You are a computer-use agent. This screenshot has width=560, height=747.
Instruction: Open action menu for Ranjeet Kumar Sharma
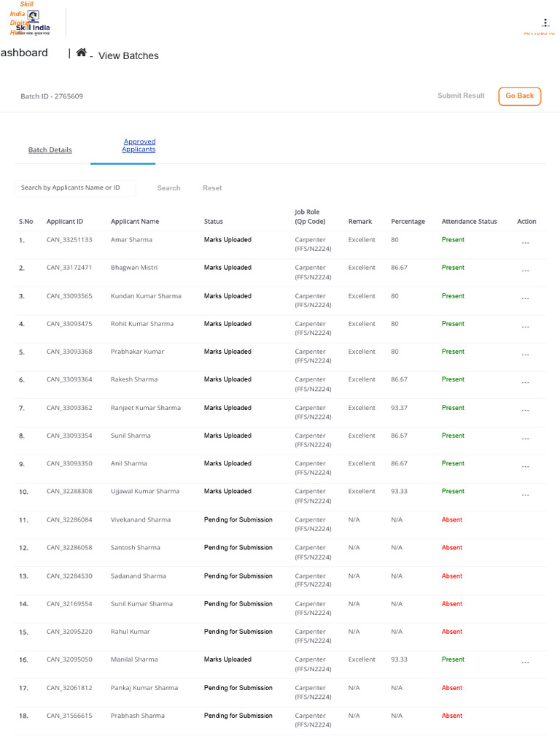(x=525, y=411)
